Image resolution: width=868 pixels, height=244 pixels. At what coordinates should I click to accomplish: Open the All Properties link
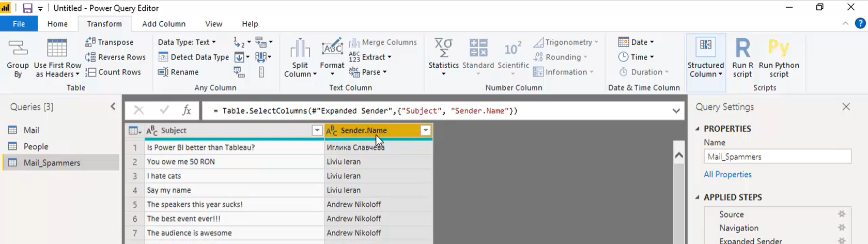(727, 175)
